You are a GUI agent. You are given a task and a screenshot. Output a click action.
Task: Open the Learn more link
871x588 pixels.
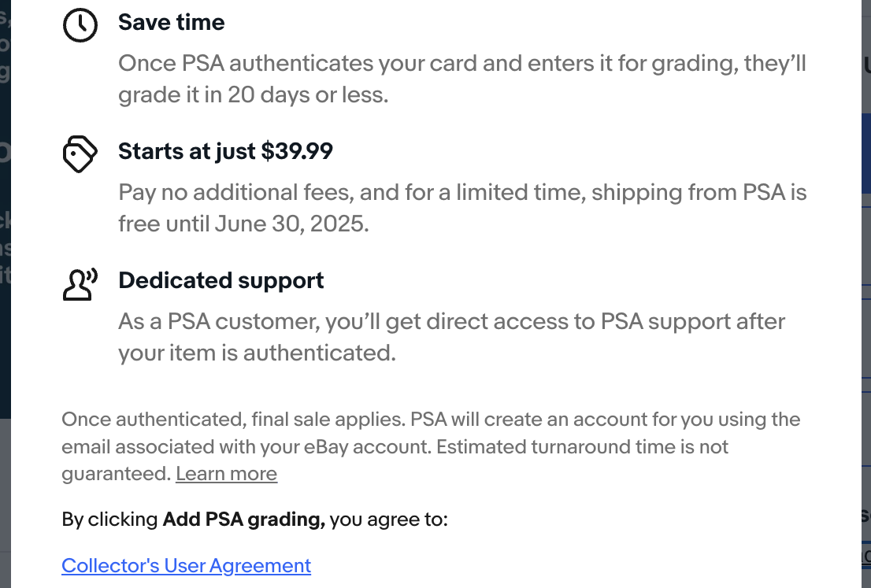(226, 474)
